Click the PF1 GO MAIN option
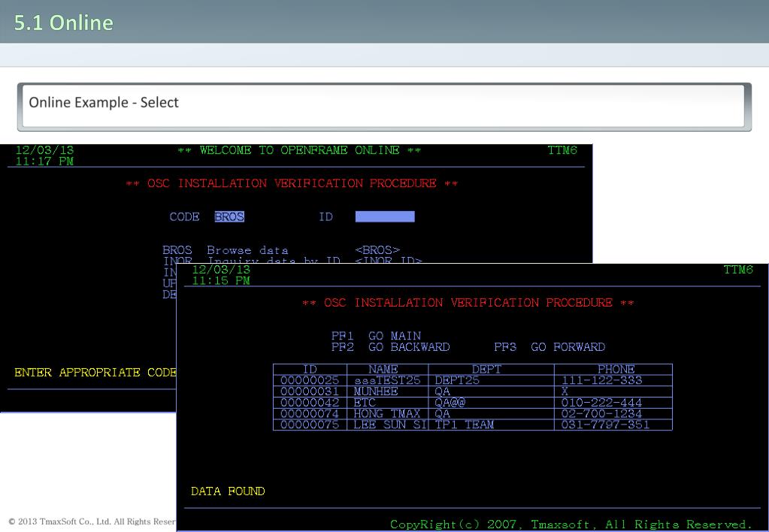 click(x=376, y=336)
